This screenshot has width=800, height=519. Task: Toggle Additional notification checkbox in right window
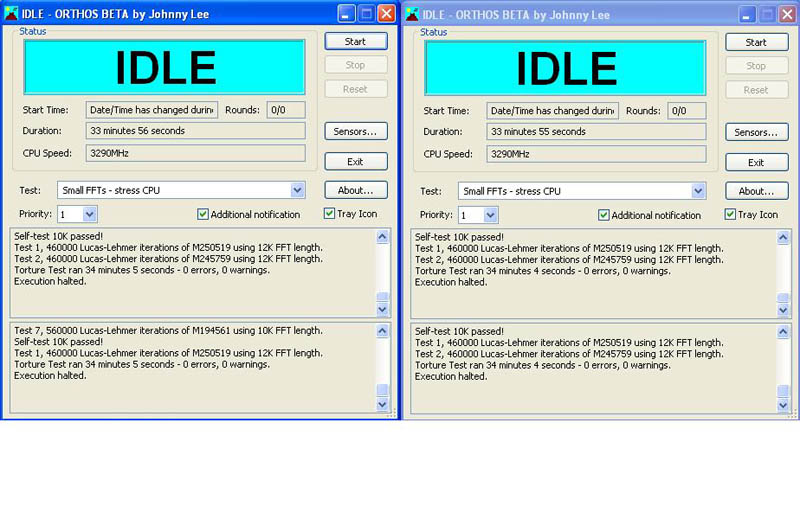pos(604,215)
